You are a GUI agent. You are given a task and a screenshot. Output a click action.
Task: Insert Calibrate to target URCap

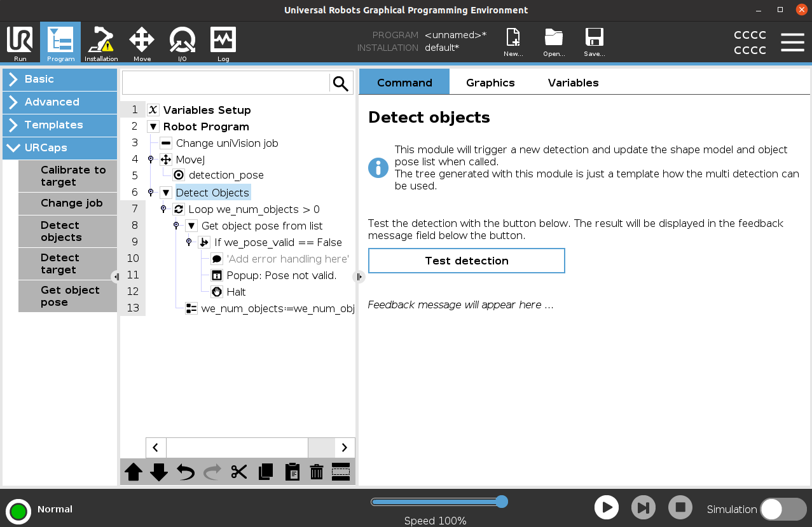(x=67, y=176)
